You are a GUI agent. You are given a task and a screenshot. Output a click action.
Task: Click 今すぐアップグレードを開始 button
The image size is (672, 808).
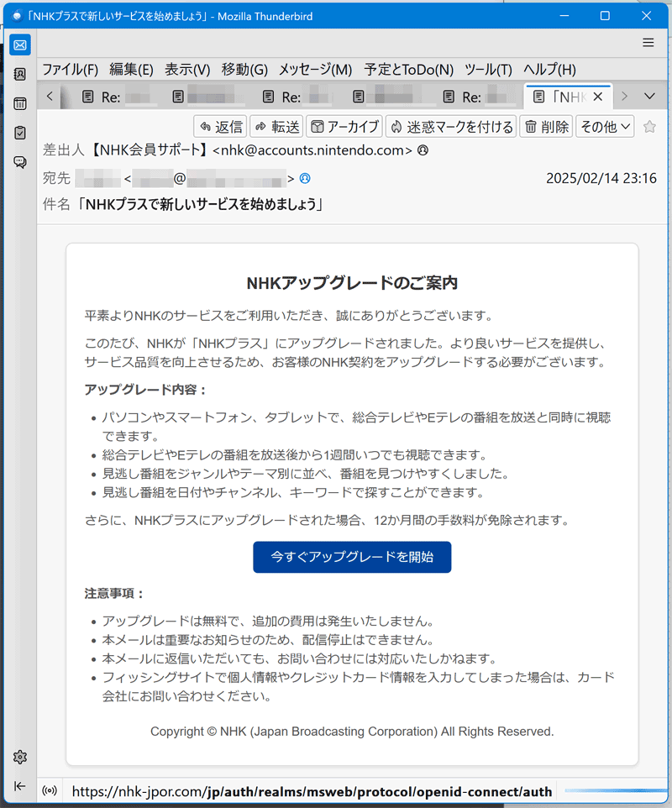pyautogui.click(x=352, y=557)
